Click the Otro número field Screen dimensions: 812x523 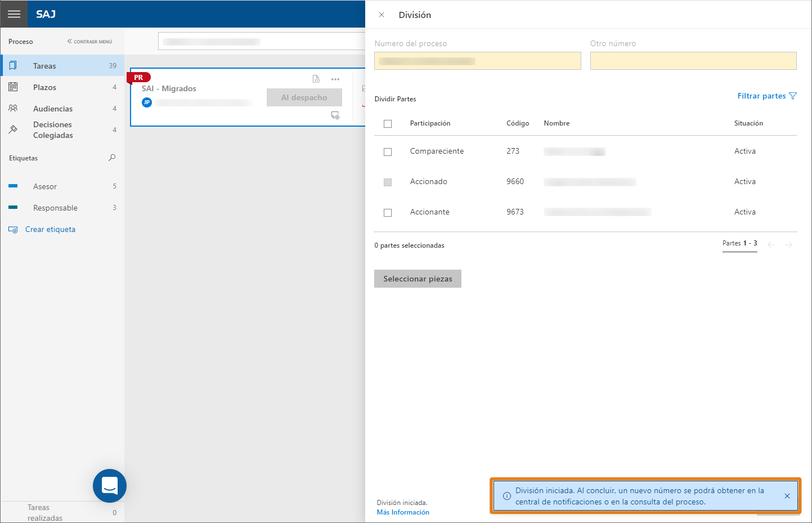(693, 61)
